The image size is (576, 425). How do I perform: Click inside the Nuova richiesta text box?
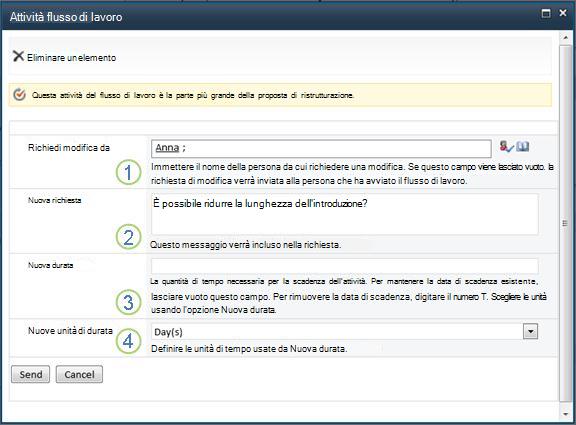345,215
